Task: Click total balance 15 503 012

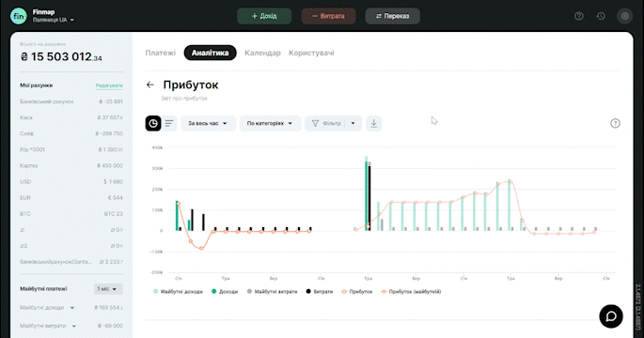Action: click(61, 56)
